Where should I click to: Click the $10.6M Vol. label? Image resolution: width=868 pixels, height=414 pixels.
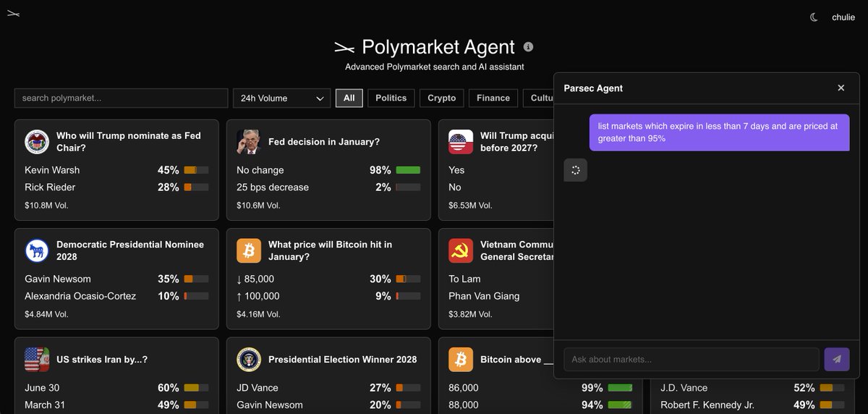[258, 206]
